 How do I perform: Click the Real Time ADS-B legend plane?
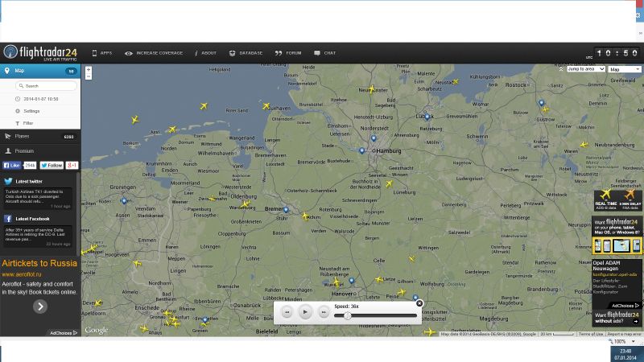(x=606, y=195)
